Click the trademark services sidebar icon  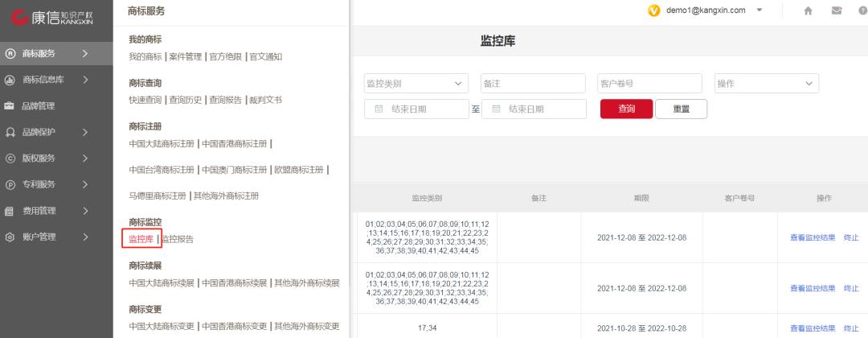(10, 54)
